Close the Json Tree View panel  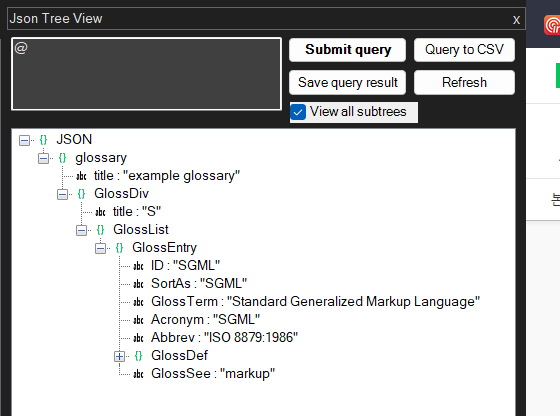tap(516, 20)
